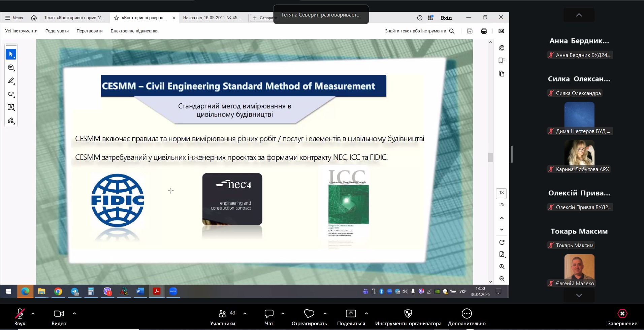This screenshot has height=330, width=644.
Task: Choose the highlighter pen tool
Action: 11,81
